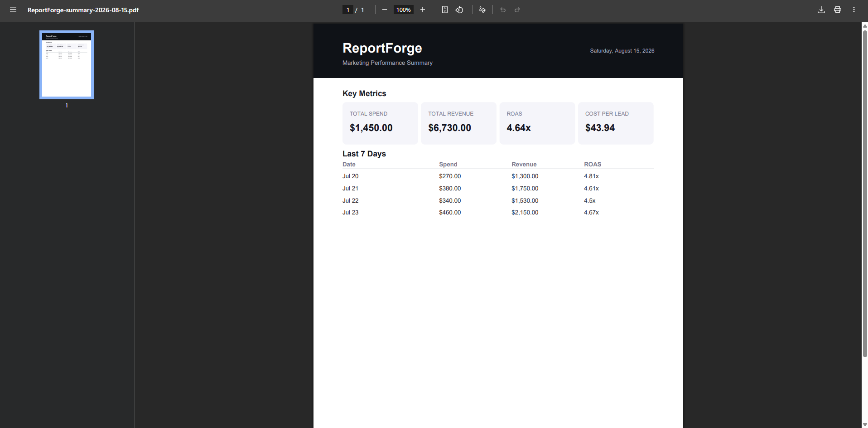Click the Jul 20 date cell
868x428 pixels.
(350, 176)
